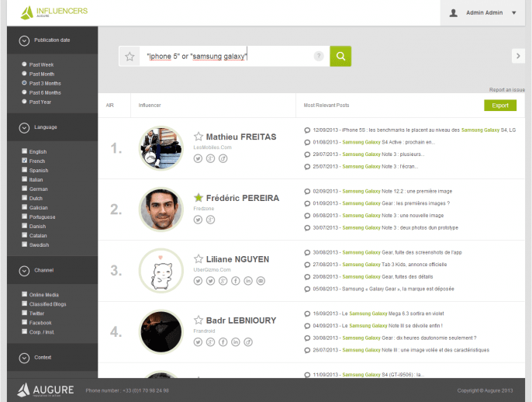The height and width of the screenshot is (402, 532).
Task: Click the Export button
Action: click(x=500, y=106)
